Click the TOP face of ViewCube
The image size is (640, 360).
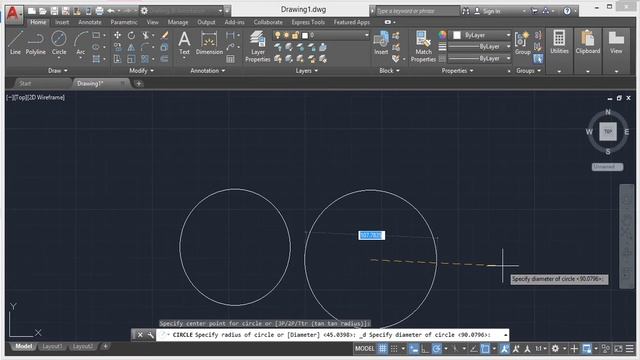pyautogui.click(x=608, y=131)
